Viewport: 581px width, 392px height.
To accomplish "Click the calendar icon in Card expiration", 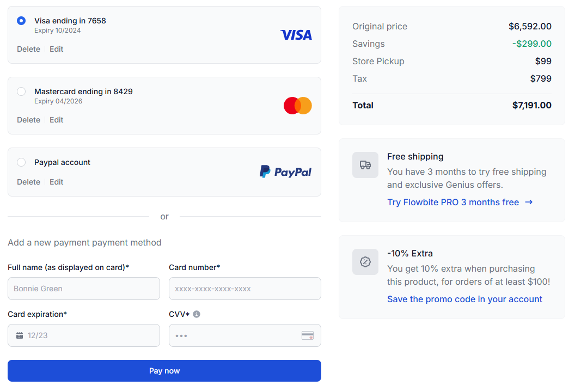I will pos(19,335).
